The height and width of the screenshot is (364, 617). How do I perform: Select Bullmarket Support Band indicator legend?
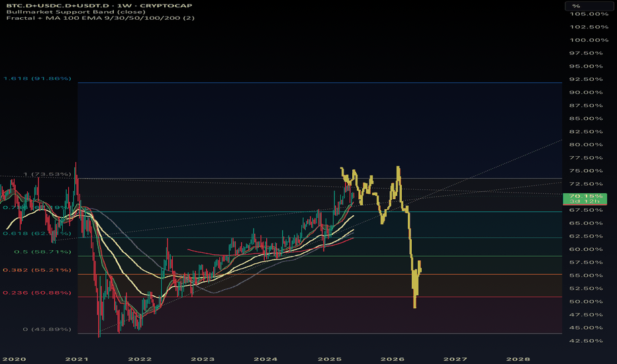tap(75, 12)
